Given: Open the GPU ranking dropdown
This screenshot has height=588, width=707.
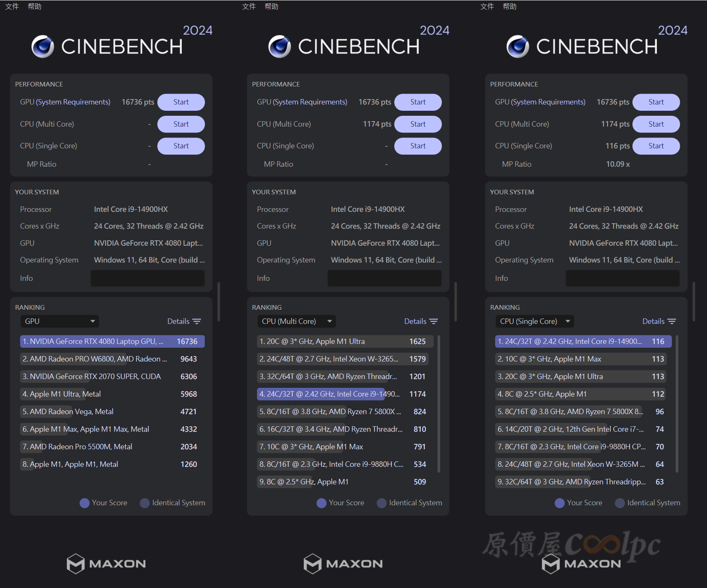Looking at the screenshot, I should [60, 321].
